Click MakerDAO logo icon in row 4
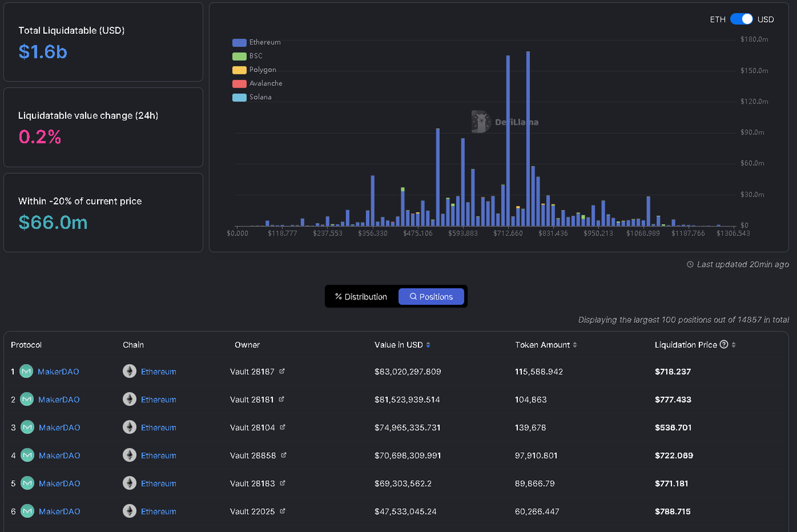Screen dimensions: 797x532 [27, 455]
